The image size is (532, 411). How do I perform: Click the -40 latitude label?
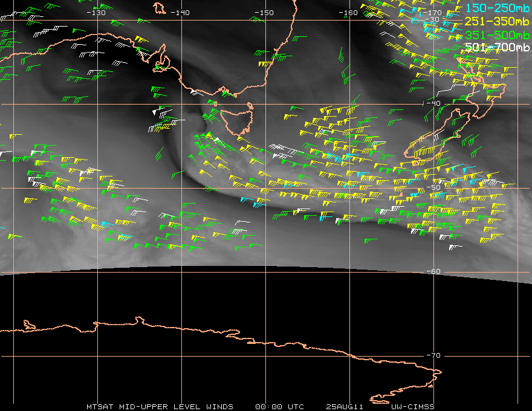coord(433,103)
